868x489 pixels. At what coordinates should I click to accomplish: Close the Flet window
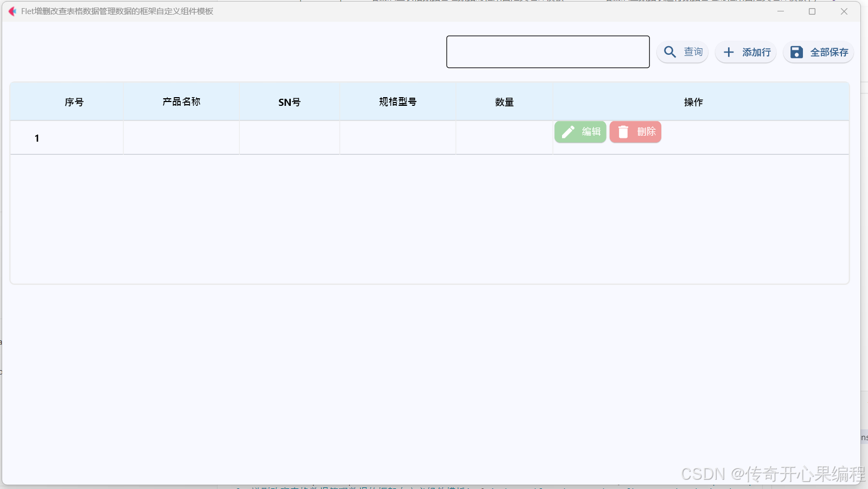pos(844,11)
